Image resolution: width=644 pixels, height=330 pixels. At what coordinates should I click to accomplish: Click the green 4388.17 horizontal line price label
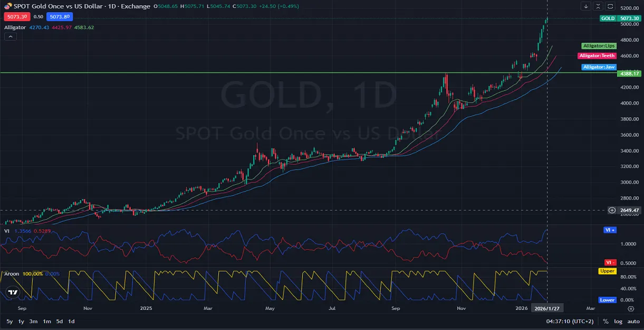pos(630,73)
